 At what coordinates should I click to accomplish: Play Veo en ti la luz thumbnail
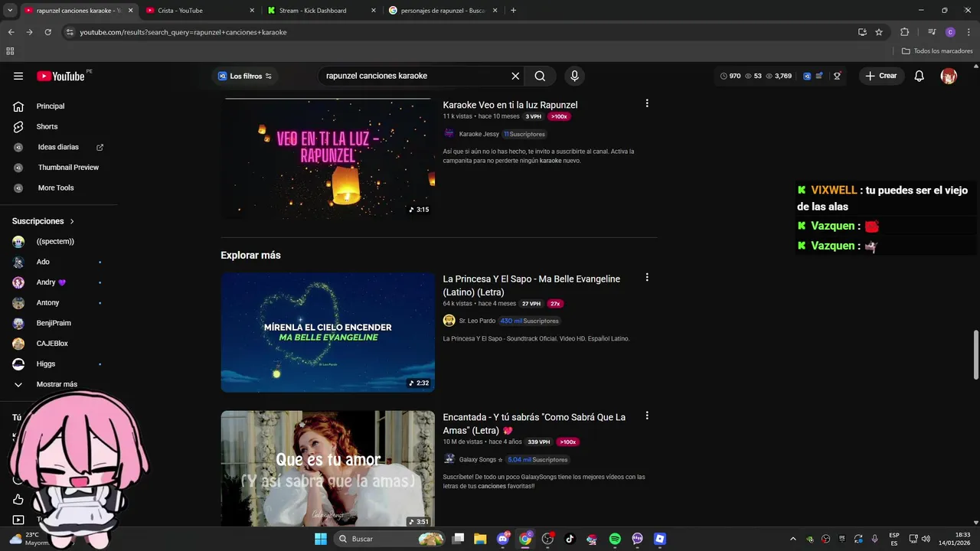[x=328, y=158]
